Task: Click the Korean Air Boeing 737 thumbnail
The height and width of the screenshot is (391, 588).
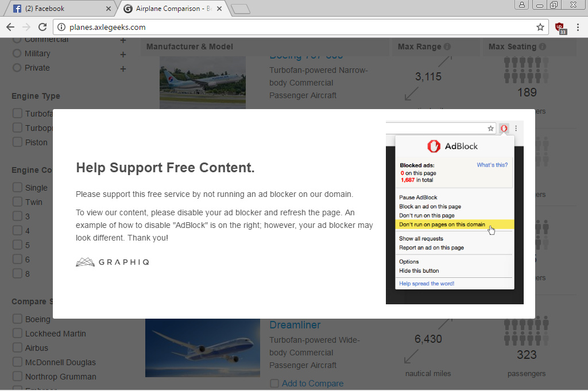Action: pyautogui.click(x=203, y=83)
